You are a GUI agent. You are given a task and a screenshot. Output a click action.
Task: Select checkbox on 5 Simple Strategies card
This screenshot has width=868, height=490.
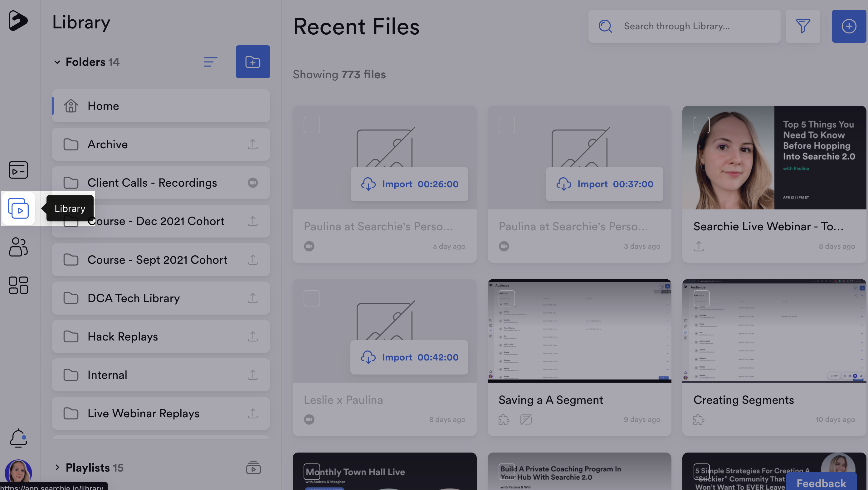(x=701, y=472)
